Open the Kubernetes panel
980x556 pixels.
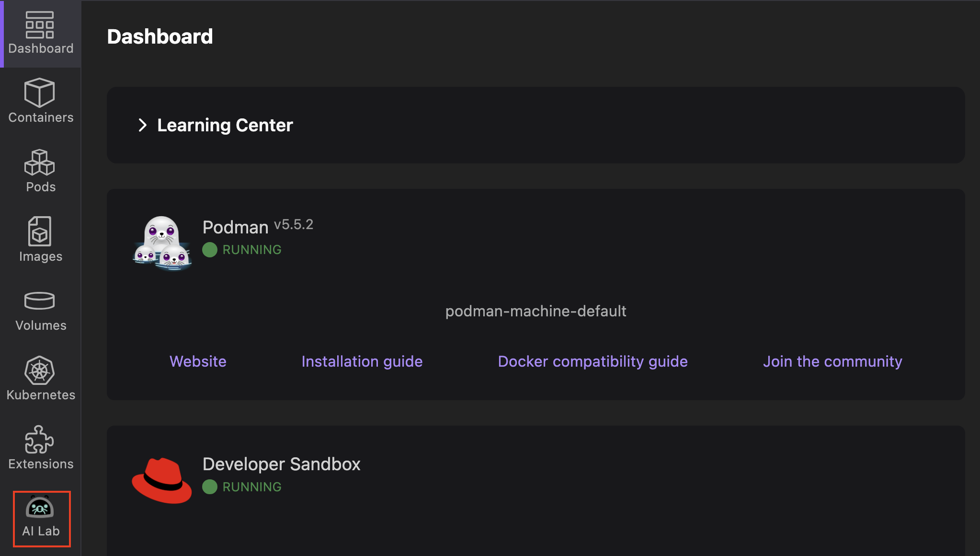(x=41, y=376)
